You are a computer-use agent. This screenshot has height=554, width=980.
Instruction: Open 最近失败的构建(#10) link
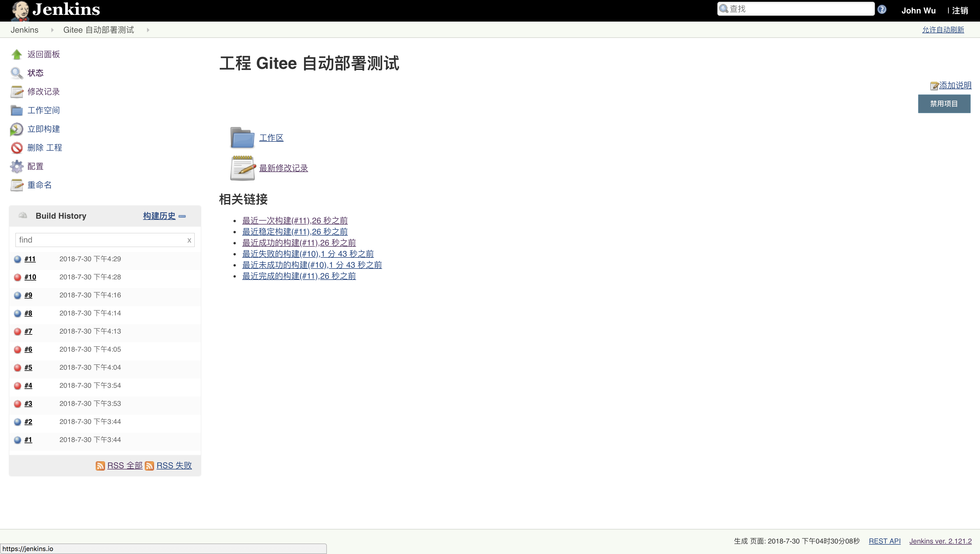pyautogui.click(x=308, y=254)
